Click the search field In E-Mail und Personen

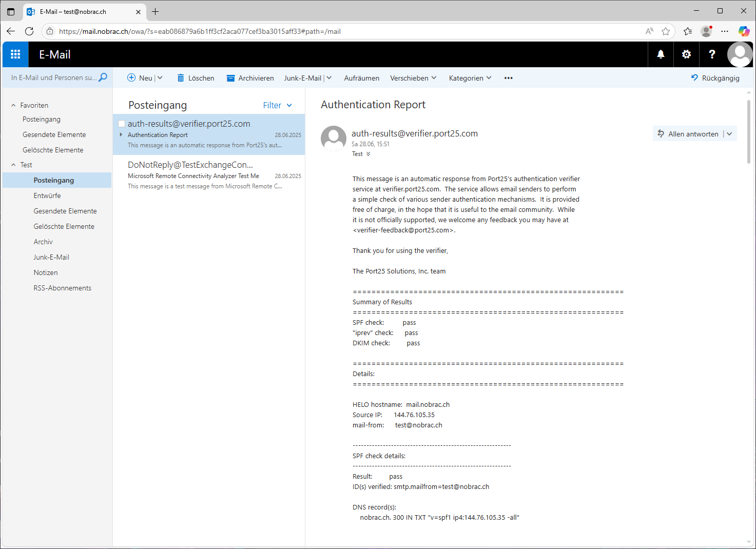[53, 77]
